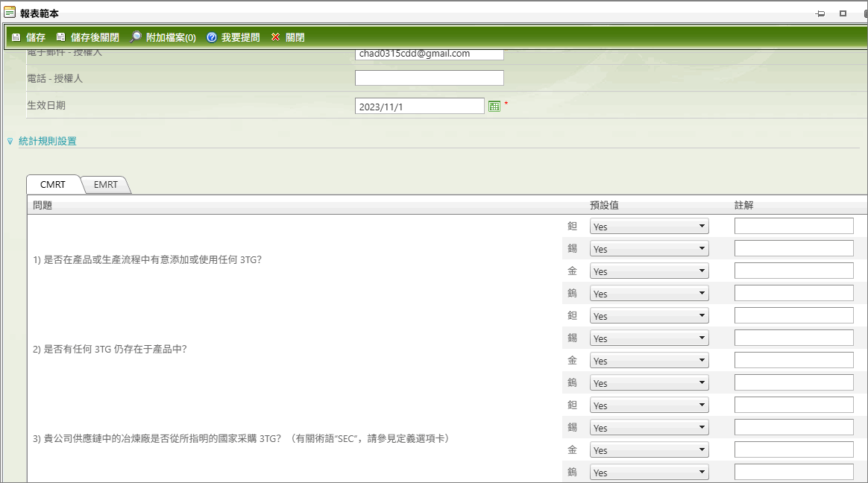Viewport: 868px width, 483px height.
Task: Switch to the EMRT tab
Action: [106, 185]
